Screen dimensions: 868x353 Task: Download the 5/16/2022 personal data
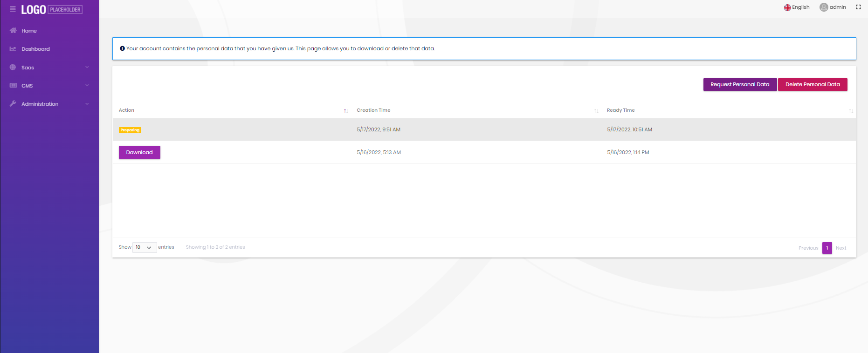139,152
